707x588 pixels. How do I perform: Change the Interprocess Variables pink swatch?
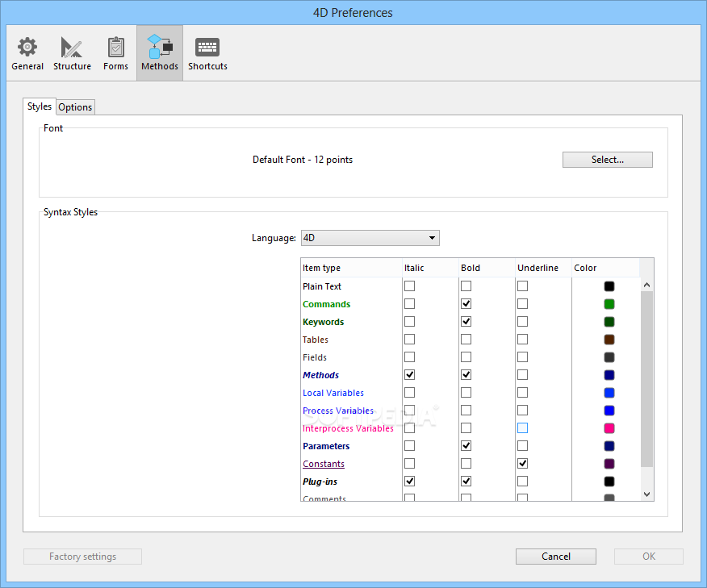[609, 428]
